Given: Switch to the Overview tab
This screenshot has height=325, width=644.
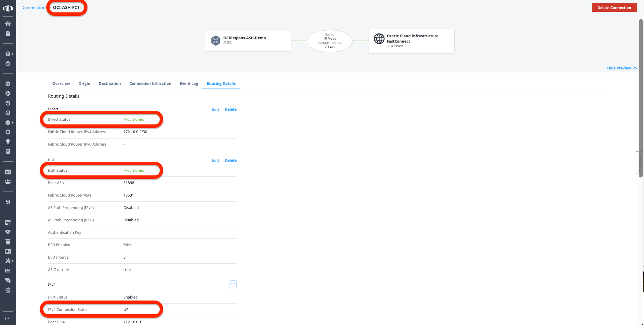Looking at the screenshot, I should (61, 84).
